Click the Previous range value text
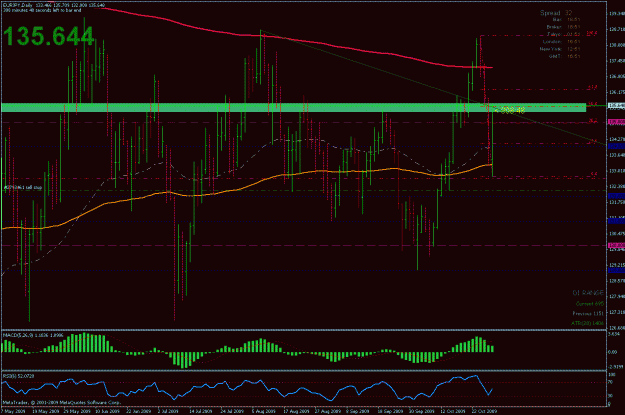Viewport: 625px width, 415px height. (588, 313)
